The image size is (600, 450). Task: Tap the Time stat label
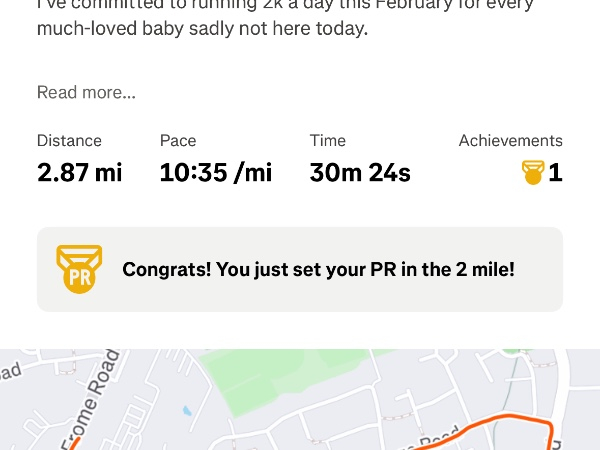[327, 141]
